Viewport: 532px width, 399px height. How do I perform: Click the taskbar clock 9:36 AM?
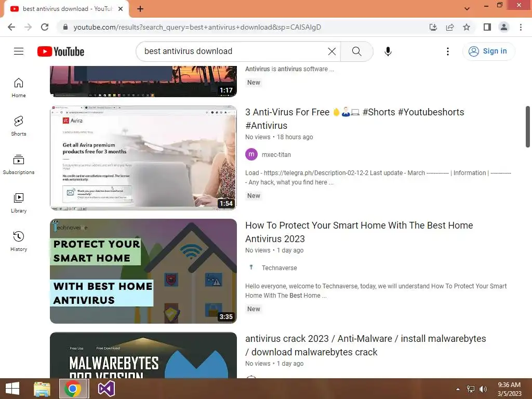click(509, 389)
